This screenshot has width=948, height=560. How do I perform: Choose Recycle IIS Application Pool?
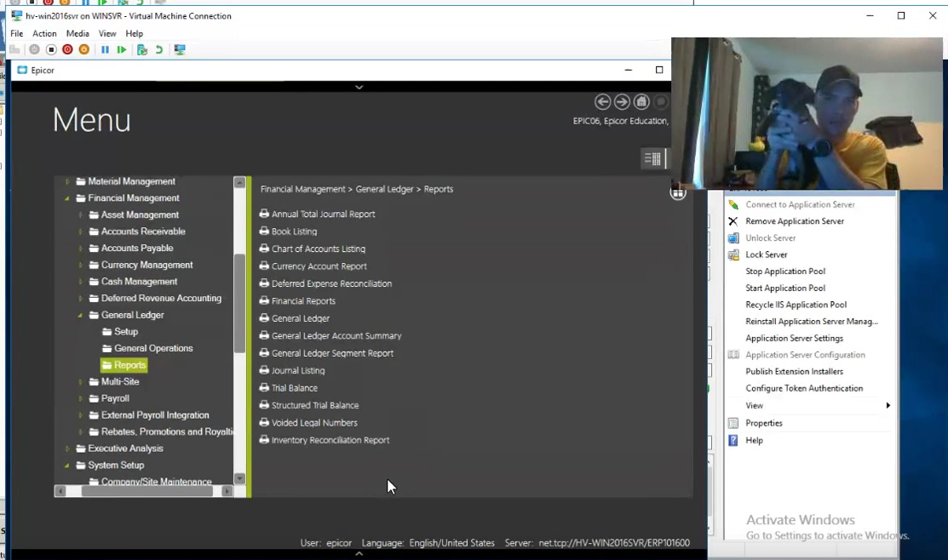(796, 305)
